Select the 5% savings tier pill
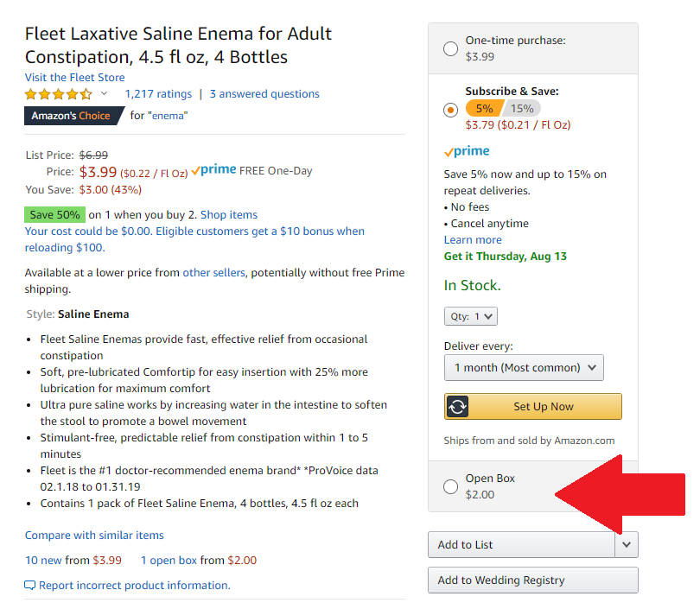Screen dimensions: 700x609 click(484, 109)
